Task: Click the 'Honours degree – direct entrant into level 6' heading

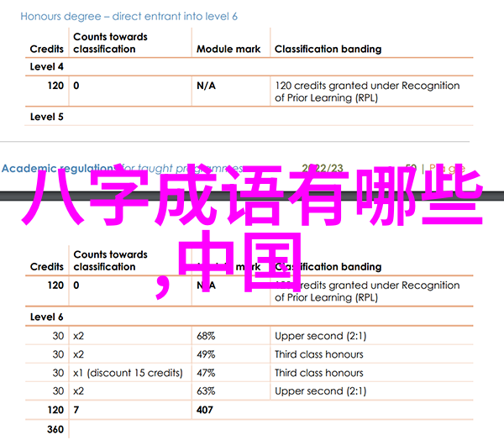Action: pos(129,17)
